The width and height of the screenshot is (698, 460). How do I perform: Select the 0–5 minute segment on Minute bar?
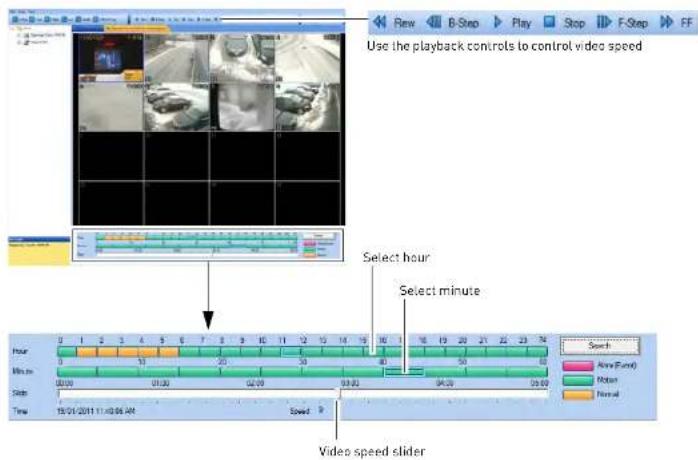coord(77,372)
